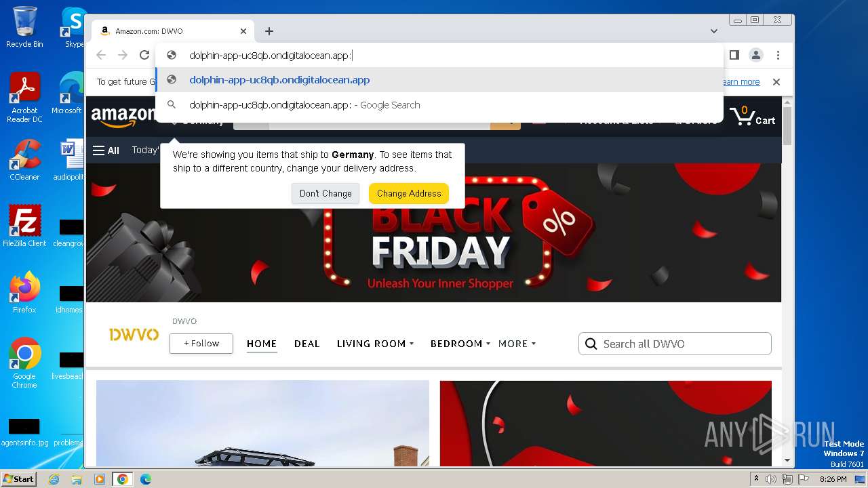Open Skype desktop shortcut
The height and width of the screenshot is (488, 868).
point(73,27)
